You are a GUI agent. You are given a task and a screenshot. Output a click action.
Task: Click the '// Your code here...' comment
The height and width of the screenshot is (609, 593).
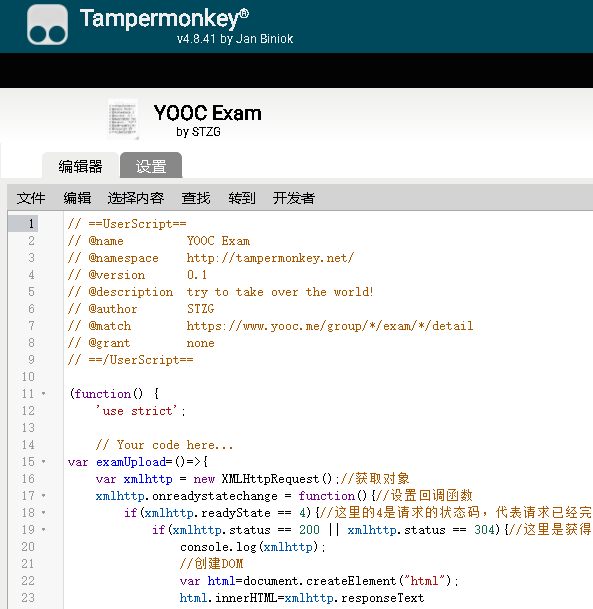click(x=165, y=445)
